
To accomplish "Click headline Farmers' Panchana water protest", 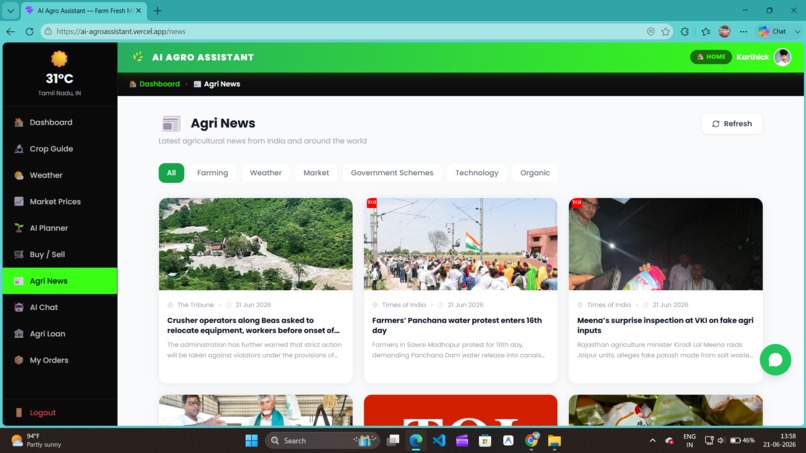I will click(457, 325).
